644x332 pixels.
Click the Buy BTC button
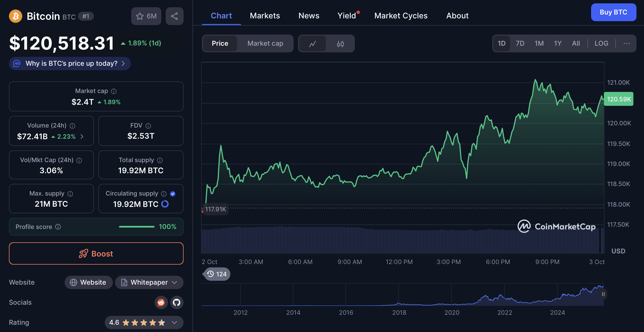click(613, 12)
